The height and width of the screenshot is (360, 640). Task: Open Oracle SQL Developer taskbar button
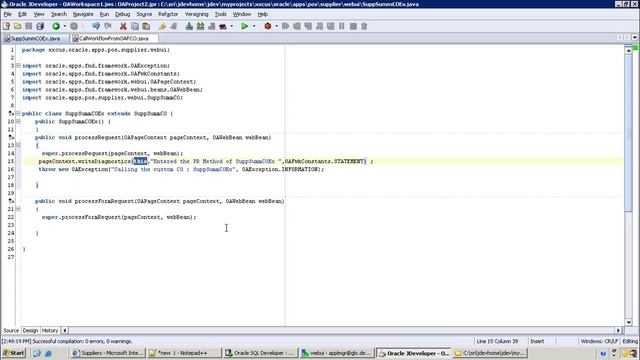(261, 353)
